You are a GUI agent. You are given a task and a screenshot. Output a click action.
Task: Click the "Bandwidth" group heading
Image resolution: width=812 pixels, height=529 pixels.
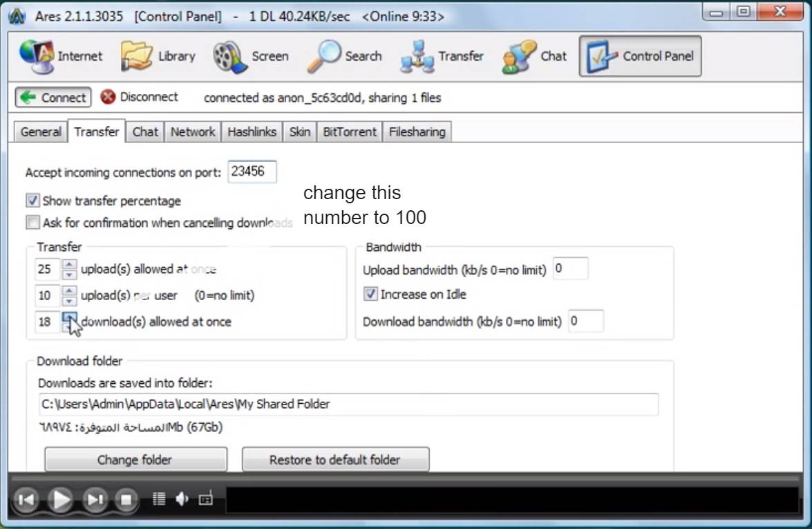[x=394, y=247]
